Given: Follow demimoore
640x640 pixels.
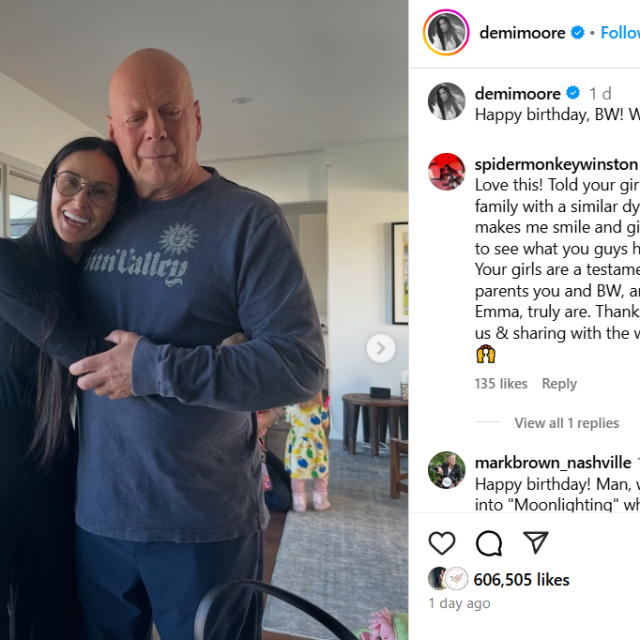Looking at the screenshot, I should click(620, 33).
